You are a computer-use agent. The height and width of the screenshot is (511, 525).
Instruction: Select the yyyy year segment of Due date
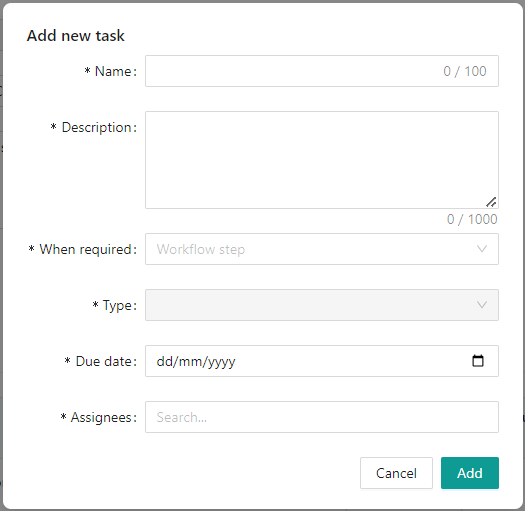[221, 362]
